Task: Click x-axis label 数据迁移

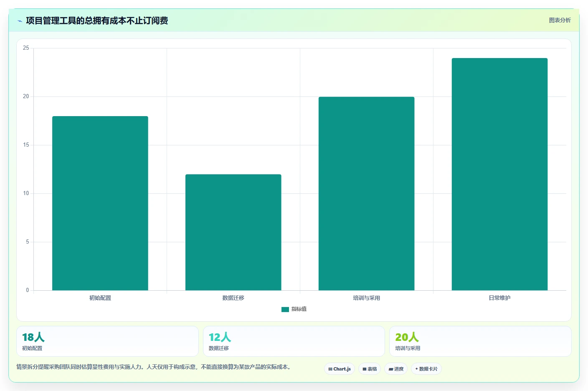Action: click(233, 298)
